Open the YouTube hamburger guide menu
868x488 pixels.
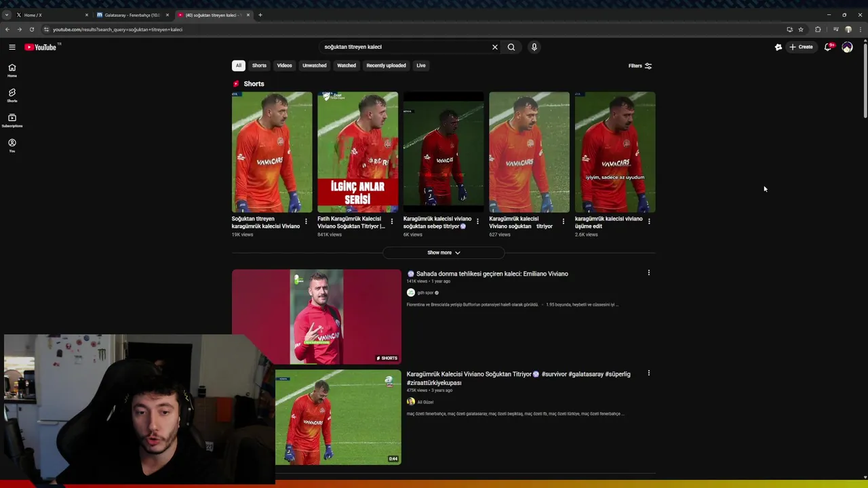pos(12,47)
